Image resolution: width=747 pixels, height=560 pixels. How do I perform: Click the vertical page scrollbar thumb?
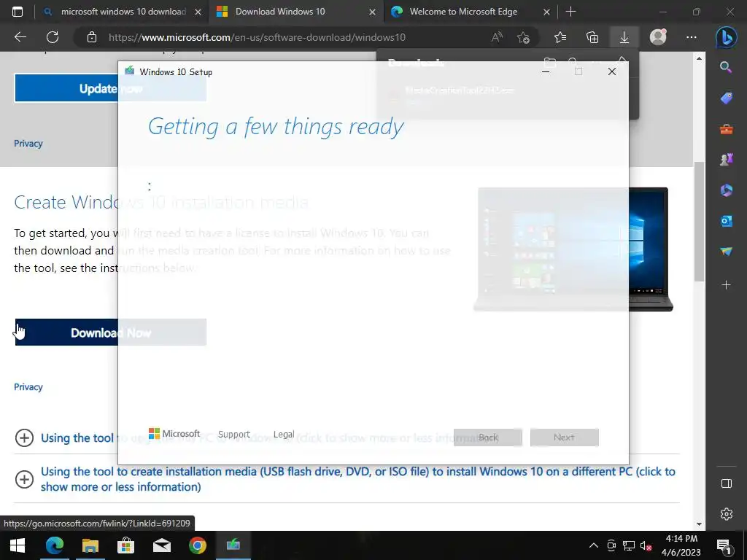tap(699, 222)
